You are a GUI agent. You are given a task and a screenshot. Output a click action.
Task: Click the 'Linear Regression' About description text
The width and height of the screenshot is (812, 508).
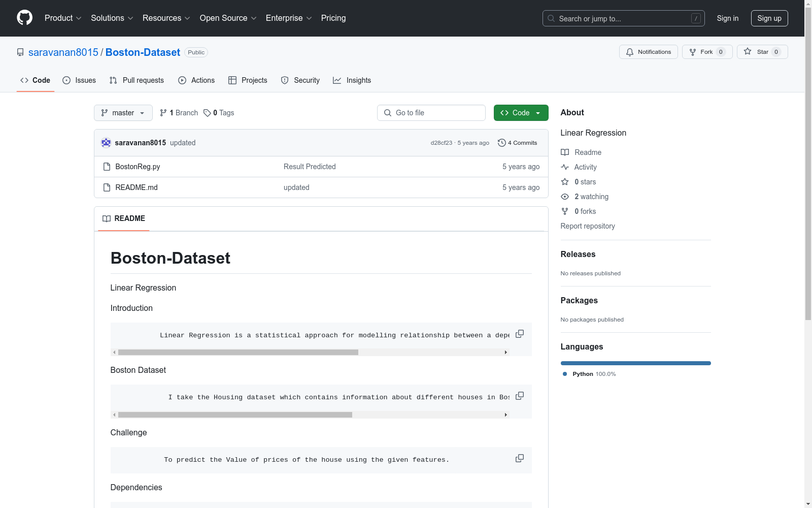593,133
